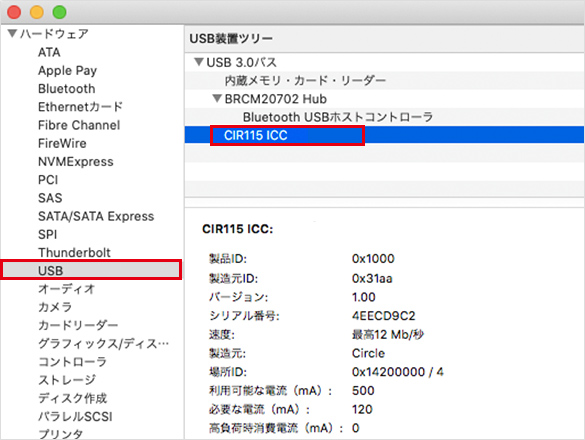Select Ethernetカード in the sidebar
Image resolution: width=585 pixels, height=440 pixels.
[80, 107]
